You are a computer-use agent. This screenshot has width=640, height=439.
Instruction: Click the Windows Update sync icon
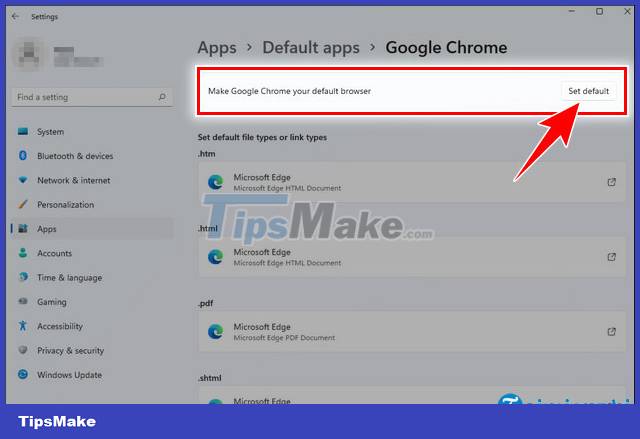(23, 374)
